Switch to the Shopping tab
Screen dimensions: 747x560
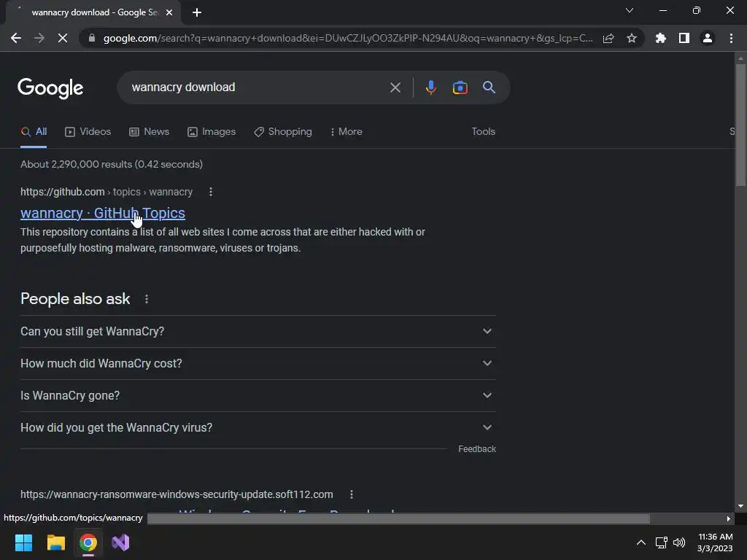283,131
